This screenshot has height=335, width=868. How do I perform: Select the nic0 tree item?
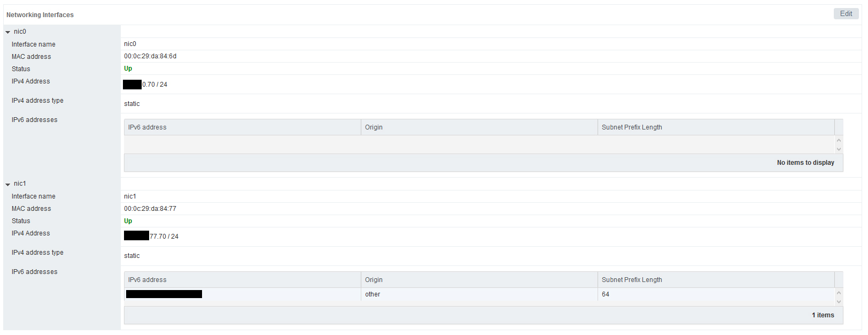coord(20,32)
